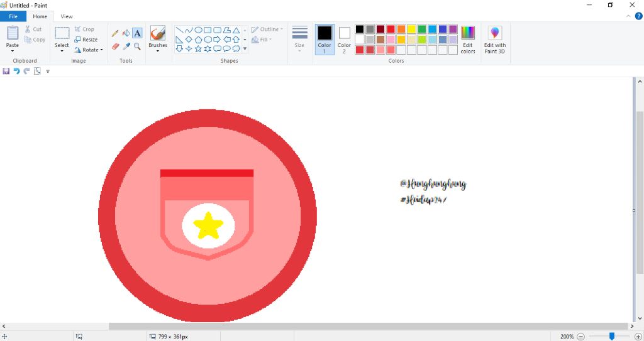The image size is (644, 341).
Task: Choose the Oval callout shape
Action: [226, 49]
